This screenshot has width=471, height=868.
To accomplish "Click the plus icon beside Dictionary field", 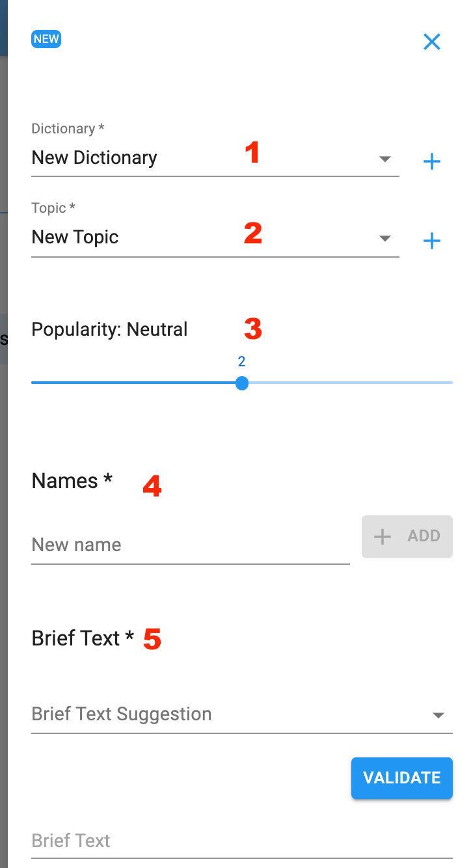I will click(x=432, y=161).
